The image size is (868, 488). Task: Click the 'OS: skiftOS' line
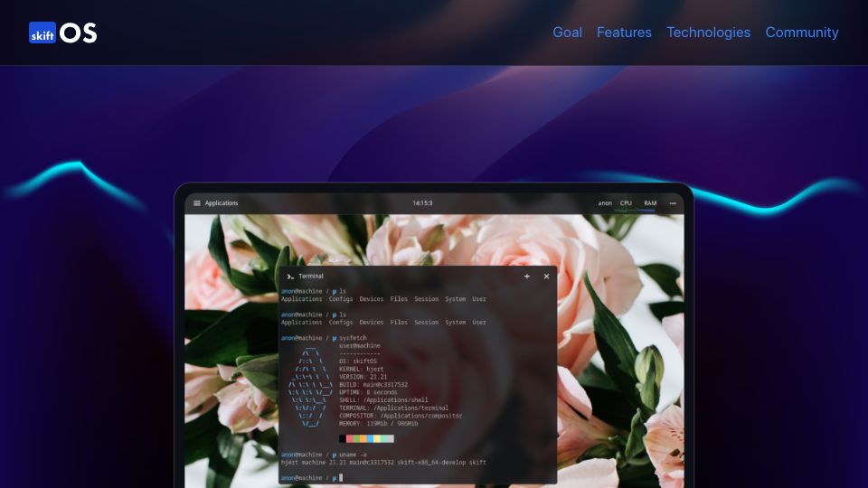click(x=358, y=361)
